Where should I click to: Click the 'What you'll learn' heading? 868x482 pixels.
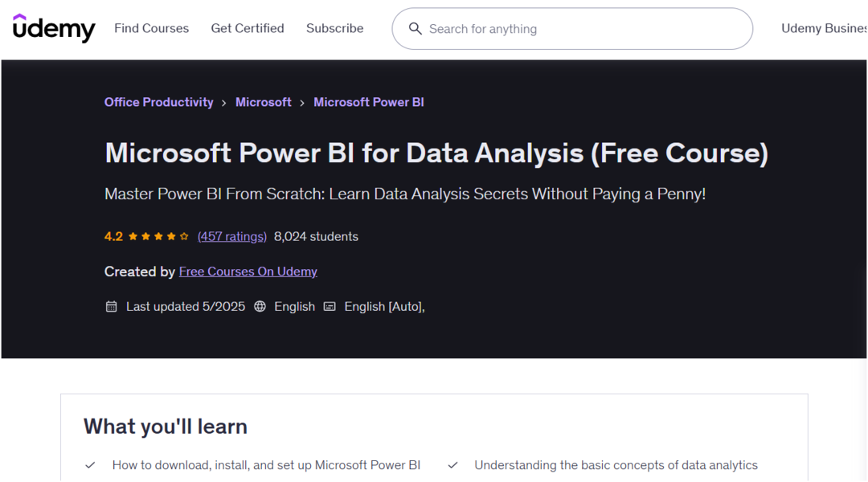pyautogui.click(x=166, y=427)
